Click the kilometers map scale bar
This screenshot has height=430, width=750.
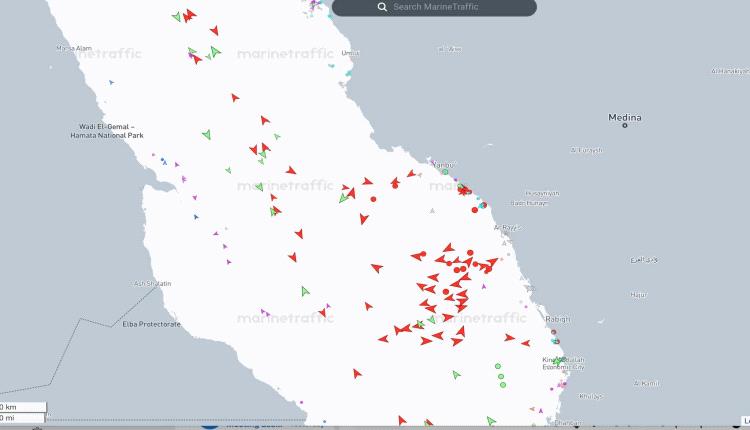point(22,407)
